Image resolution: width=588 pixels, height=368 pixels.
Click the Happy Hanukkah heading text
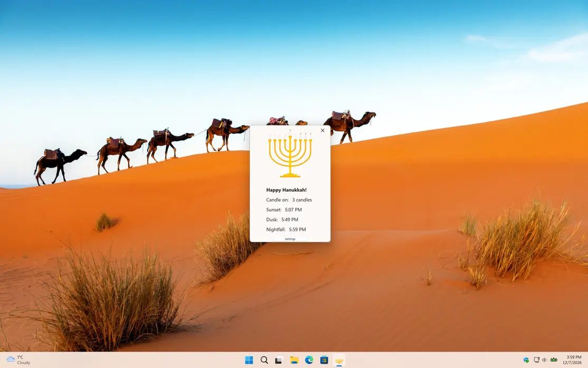[x=286, y=190]
